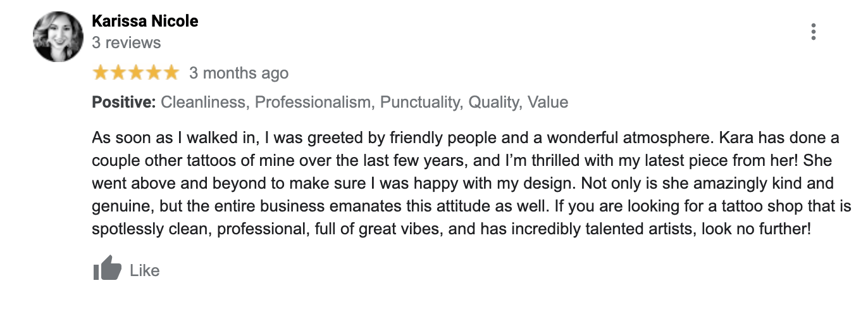Viewport: 868px width, 309px height.
Task: Select the "Value" attribute
Action: pyautogui.click(x=548, y=103)
